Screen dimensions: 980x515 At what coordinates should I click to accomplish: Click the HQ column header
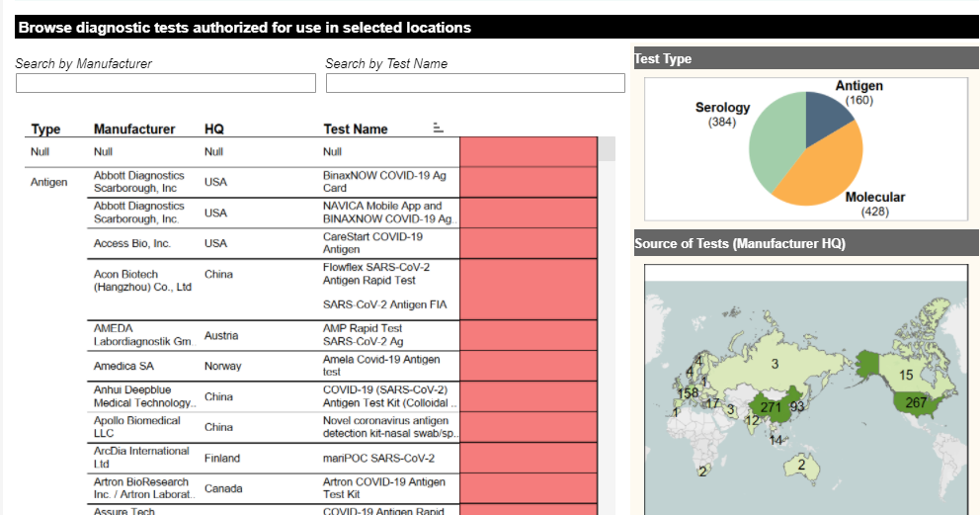click(213, 129)
